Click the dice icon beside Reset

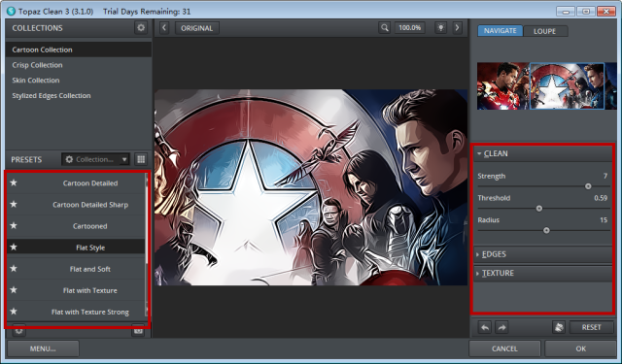(559, 327)
